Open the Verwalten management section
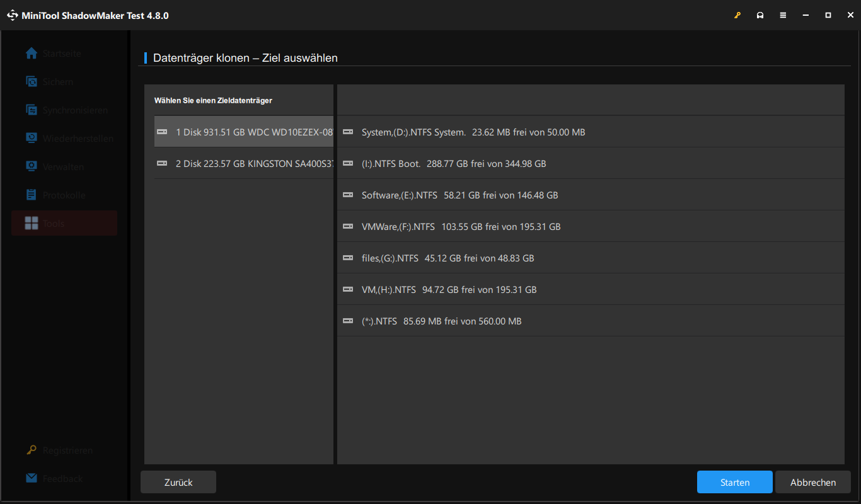Image resolution: width=861 pixels, height=504 pixels. 32,166
